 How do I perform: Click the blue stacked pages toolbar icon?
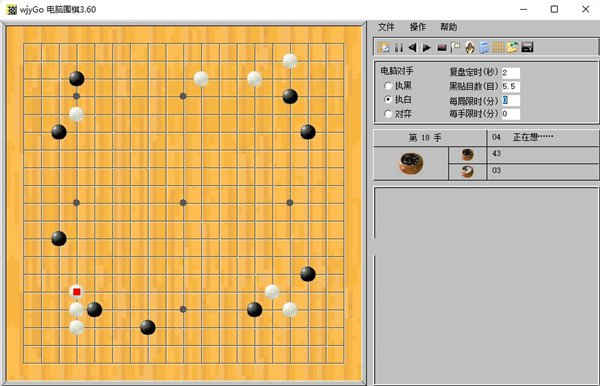click(484, 47)
